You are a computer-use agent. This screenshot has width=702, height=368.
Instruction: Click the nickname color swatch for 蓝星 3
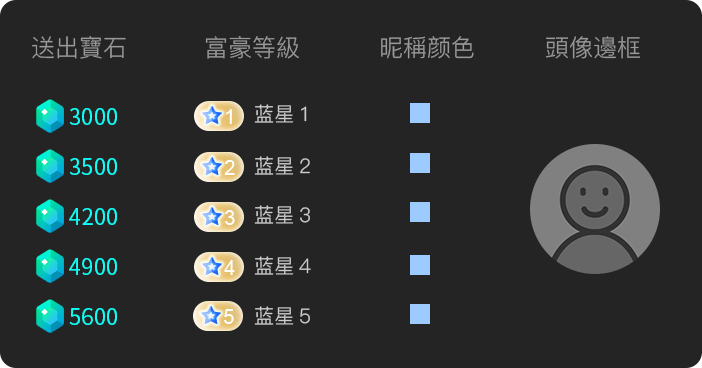(420, 212)
